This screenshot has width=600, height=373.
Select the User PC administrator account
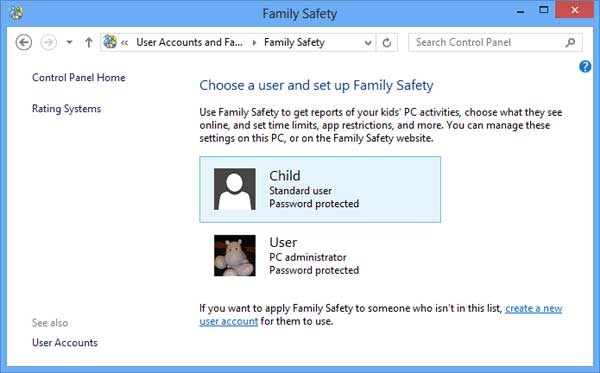click(320, 256)
